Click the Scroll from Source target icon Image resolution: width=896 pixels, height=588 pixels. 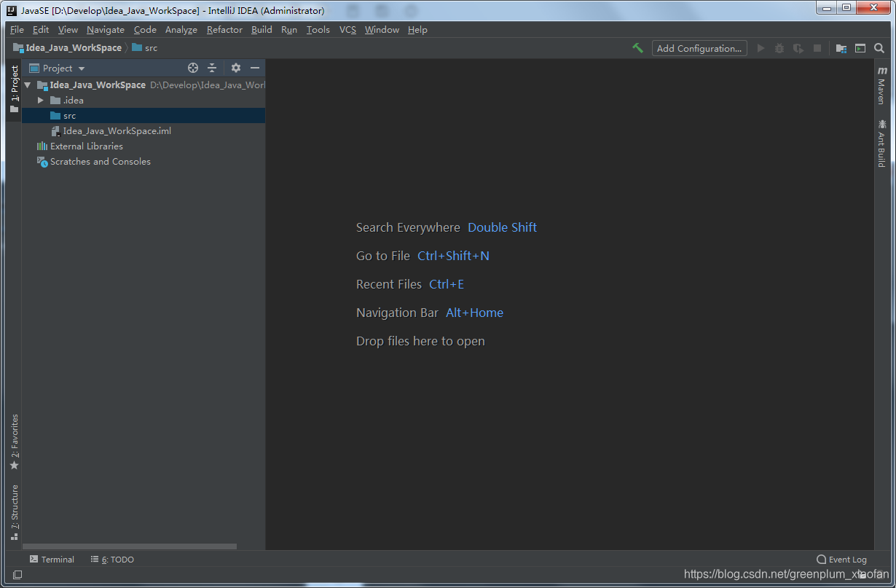pyautogui.click(x=193, y=68)
